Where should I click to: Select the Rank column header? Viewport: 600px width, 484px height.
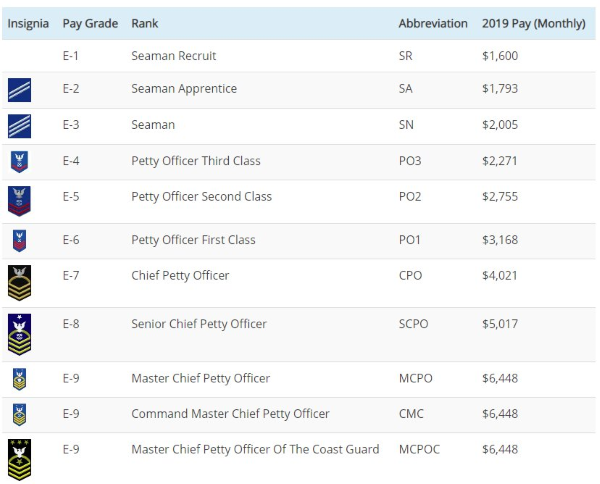145,23
